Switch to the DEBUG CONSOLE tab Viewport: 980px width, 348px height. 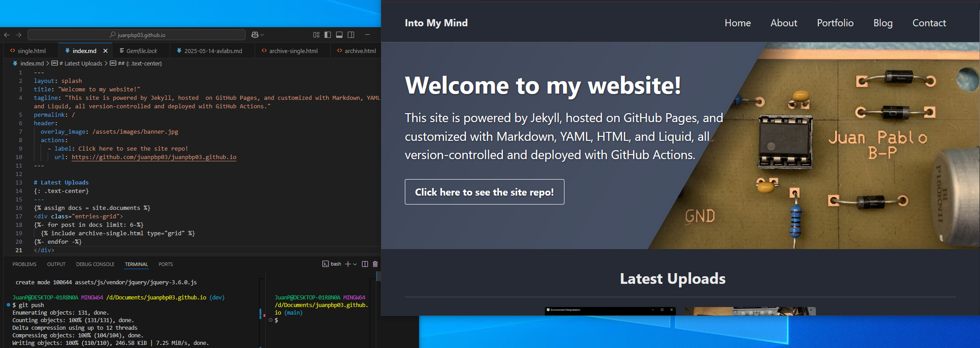[95, 264]
